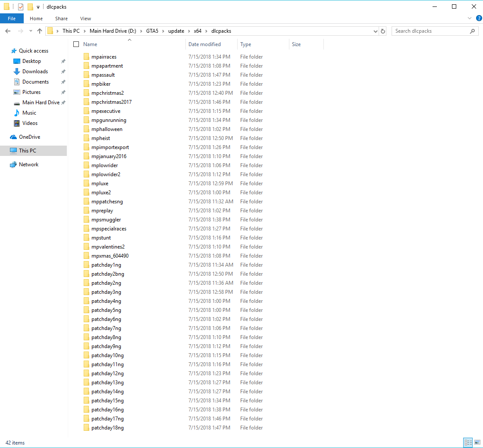Open Explorer help question mark

click(479, 18)
